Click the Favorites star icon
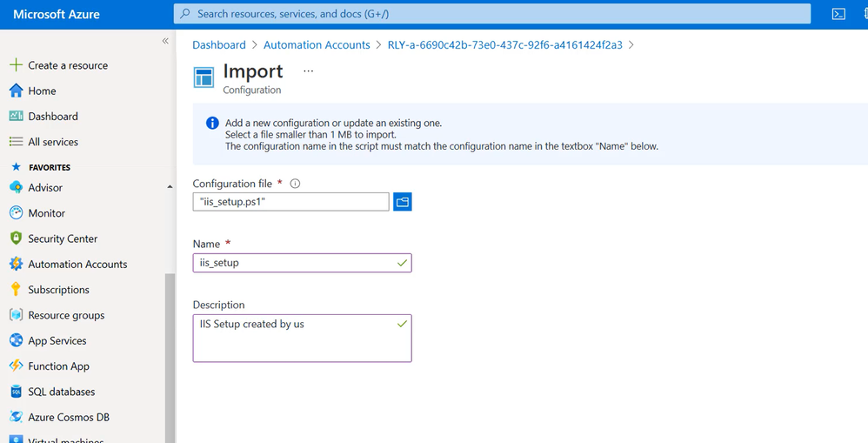This screenshot has width=868, height=443. point(16,167)
